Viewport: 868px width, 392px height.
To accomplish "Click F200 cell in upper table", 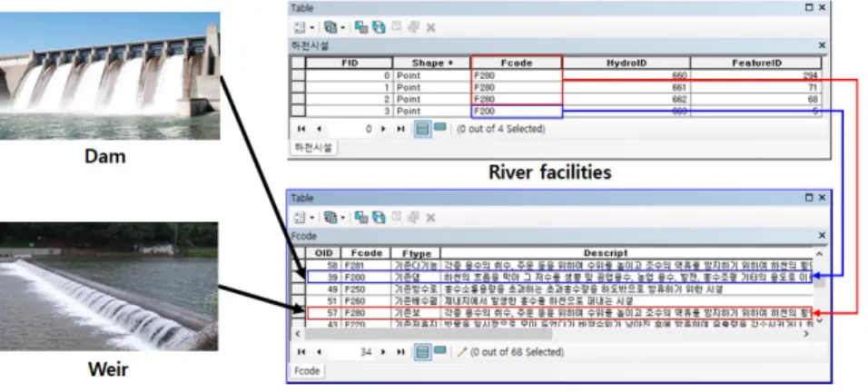I will tap(517, 111).
